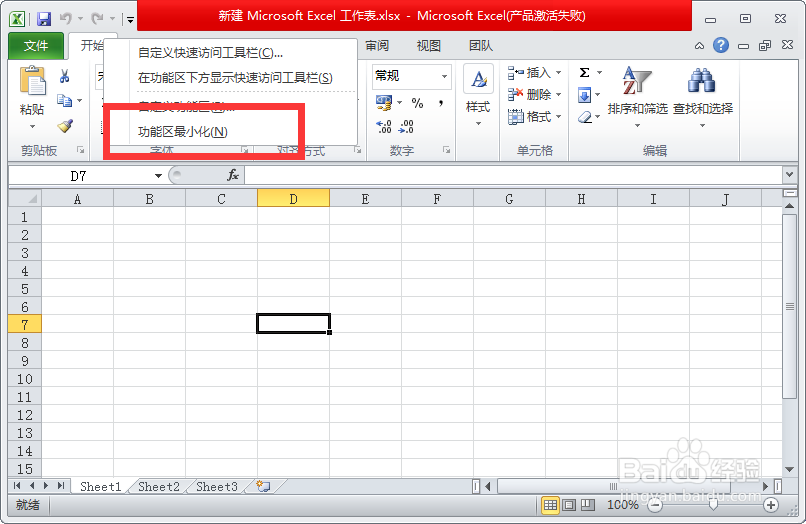Choose 在功能区下方显示快速访问工具栏(S) entry
The height and width of the screenshot is (524, 806).
[235, 78]
